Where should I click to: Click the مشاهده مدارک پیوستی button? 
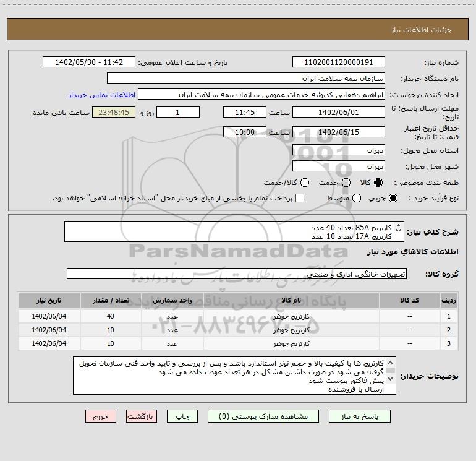263,416
